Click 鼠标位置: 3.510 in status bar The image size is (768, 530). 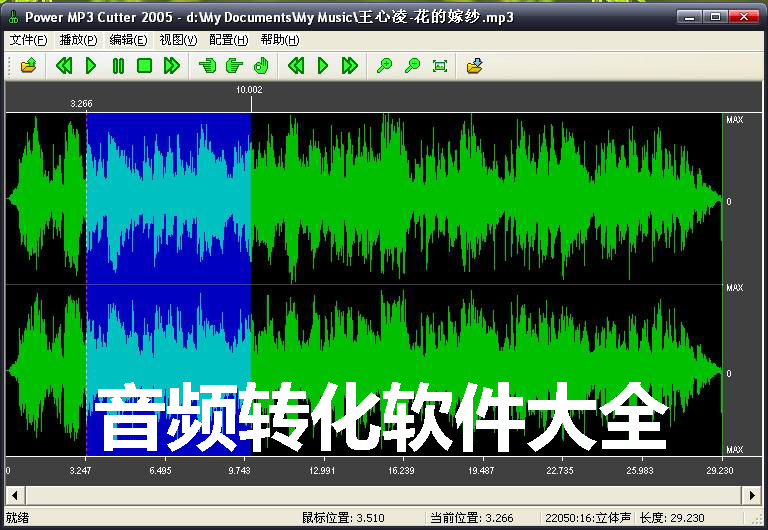343,518
